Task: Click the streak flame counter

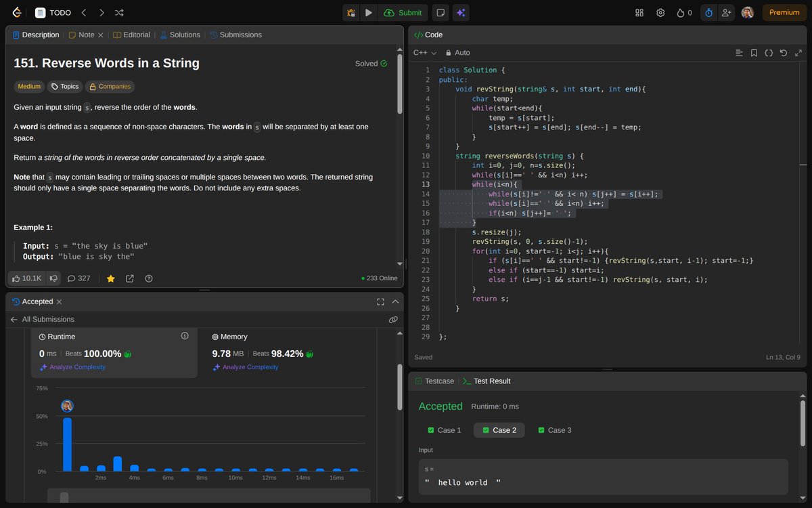Action: pyautogui.click(x=685, y=12)
